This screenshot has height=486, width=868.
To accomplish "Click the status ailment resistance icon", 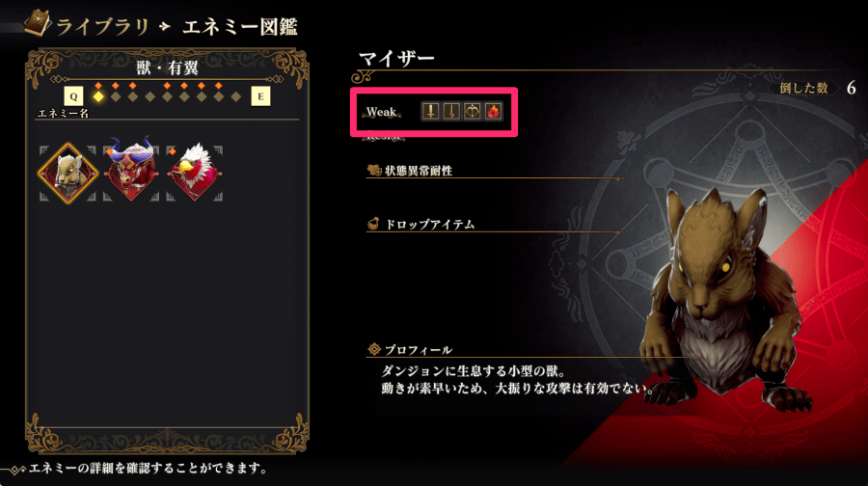I will coord(374,170).
